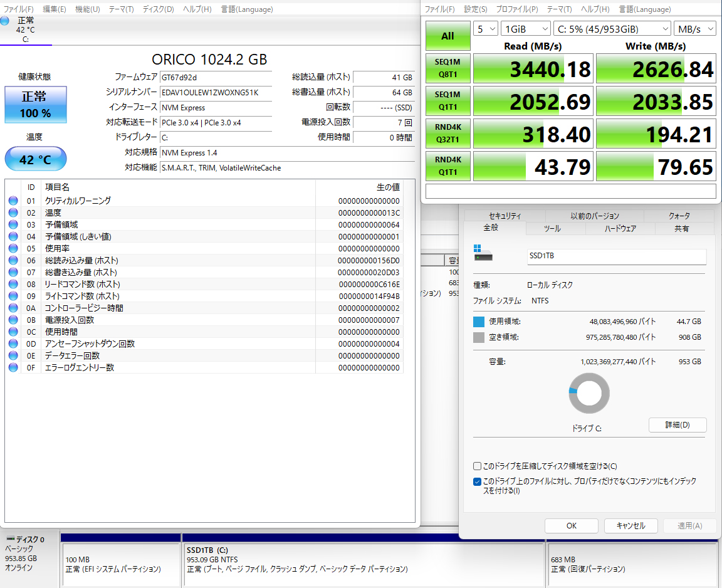Screen dimensions: 722x588
Task: Click the シリアルナンバー field
Action: [x=216, y=93]
